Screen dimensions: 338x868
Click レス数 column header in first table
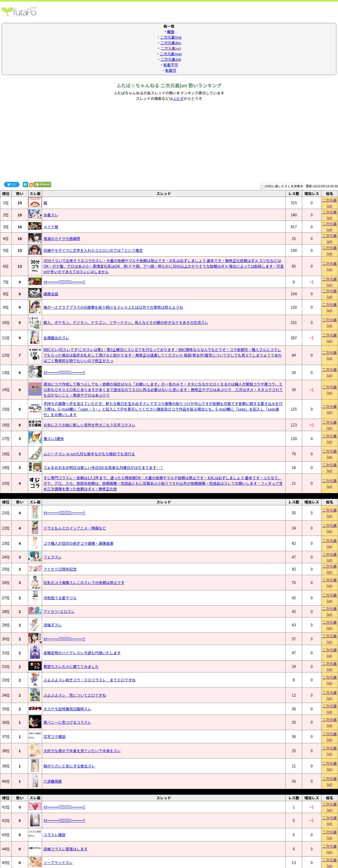click(294, 193)
